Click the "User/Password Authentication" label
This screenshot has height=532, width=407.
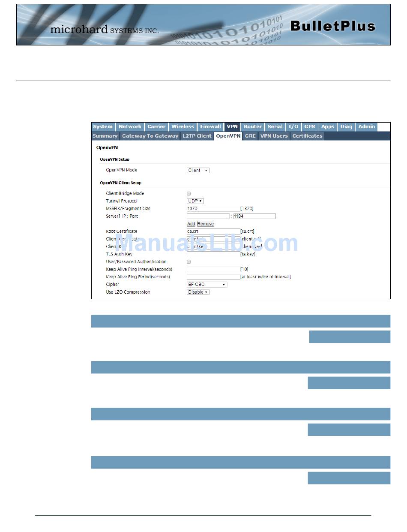(x=136, y=262)
